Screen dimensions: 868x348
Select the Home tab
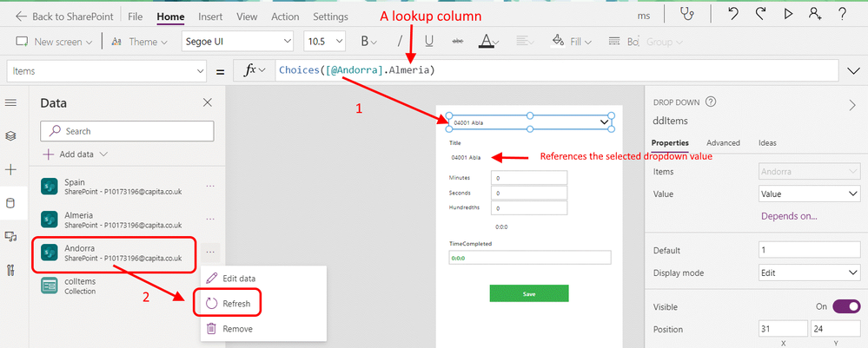170,16
